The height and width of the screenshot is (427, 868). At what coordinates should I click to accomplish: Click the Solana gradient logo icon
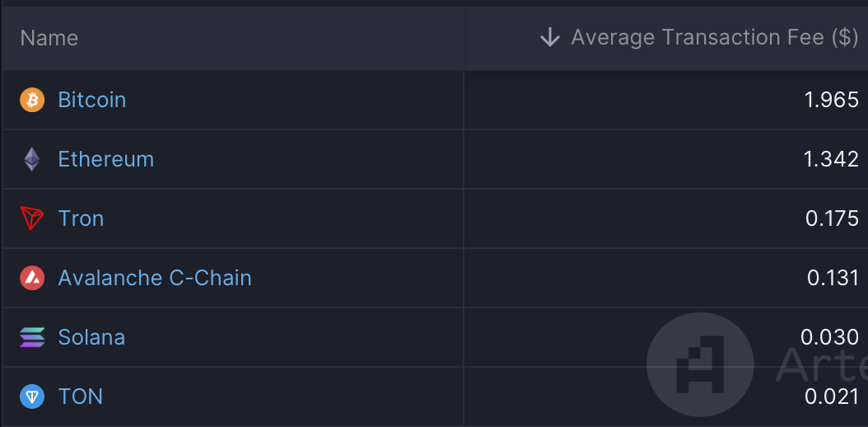click(32, 336)
